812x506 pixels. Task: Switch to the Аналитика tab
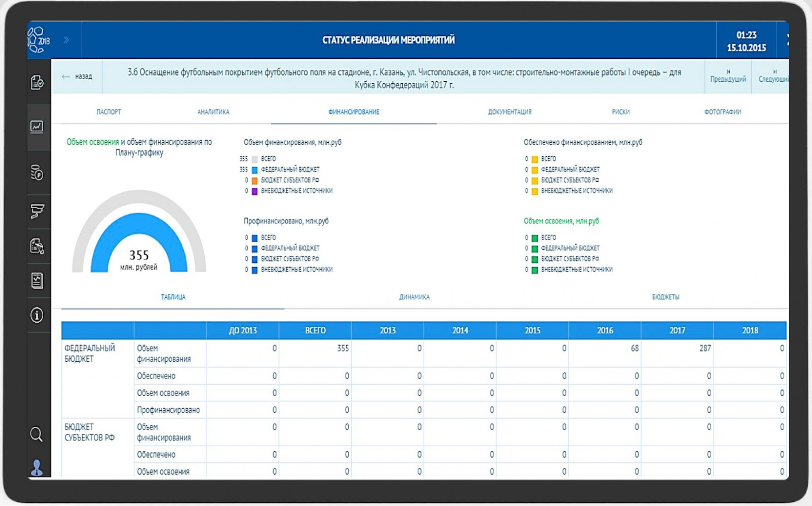pos(213,112)
